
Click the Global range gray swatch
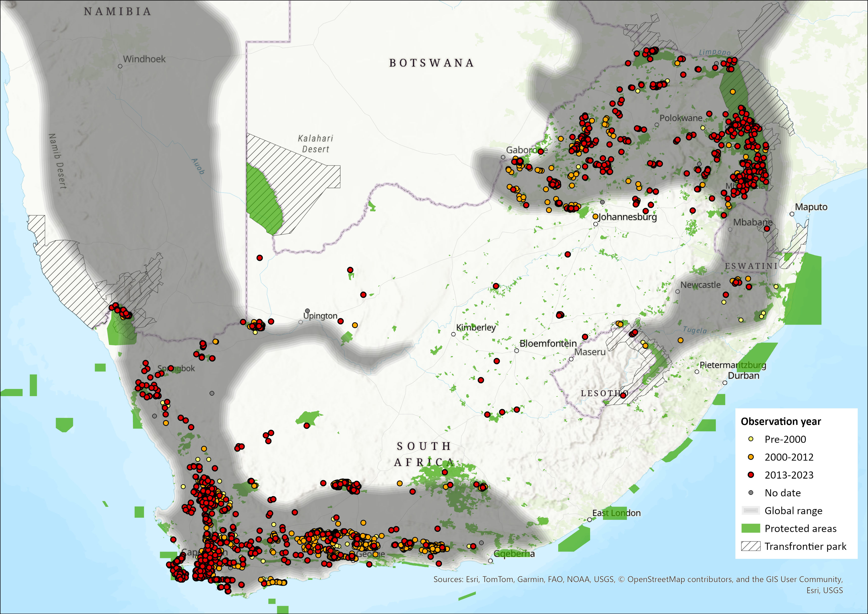[751, 511]
